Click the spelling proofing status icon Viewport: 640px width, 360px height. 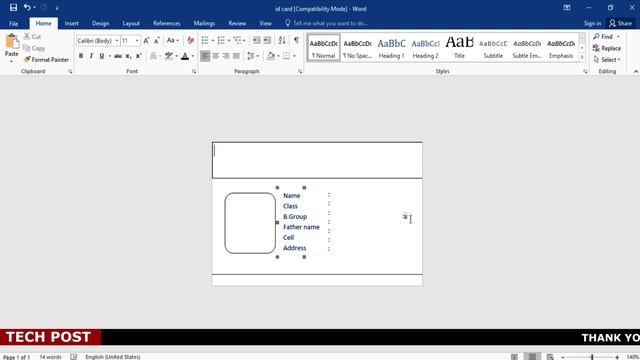pos(73,357)
